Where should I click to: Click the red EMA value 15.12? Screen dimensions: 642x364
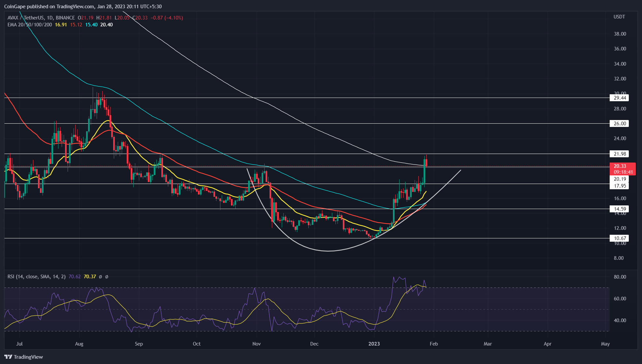[76, 25]
